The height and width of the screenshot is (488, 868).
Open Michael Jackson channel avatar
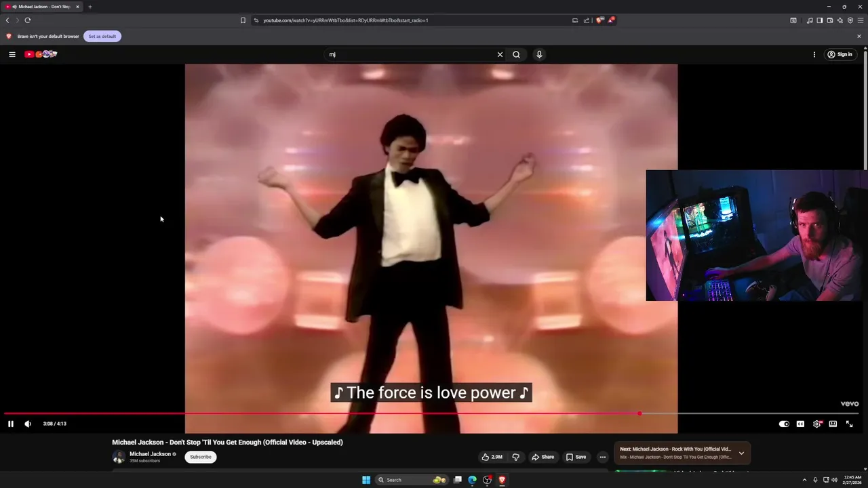tap(119, 457)
